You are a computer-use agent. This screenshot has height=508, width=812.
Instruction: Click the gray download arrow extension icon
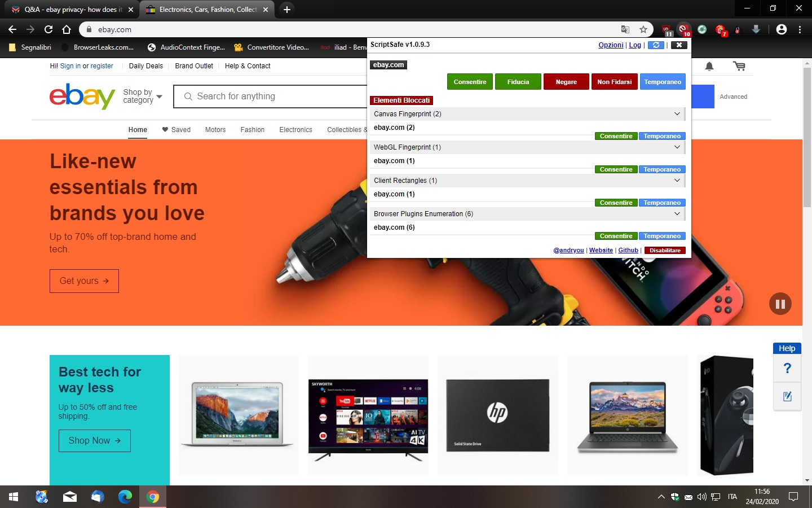pyautogui.click(x=756, y=29)
